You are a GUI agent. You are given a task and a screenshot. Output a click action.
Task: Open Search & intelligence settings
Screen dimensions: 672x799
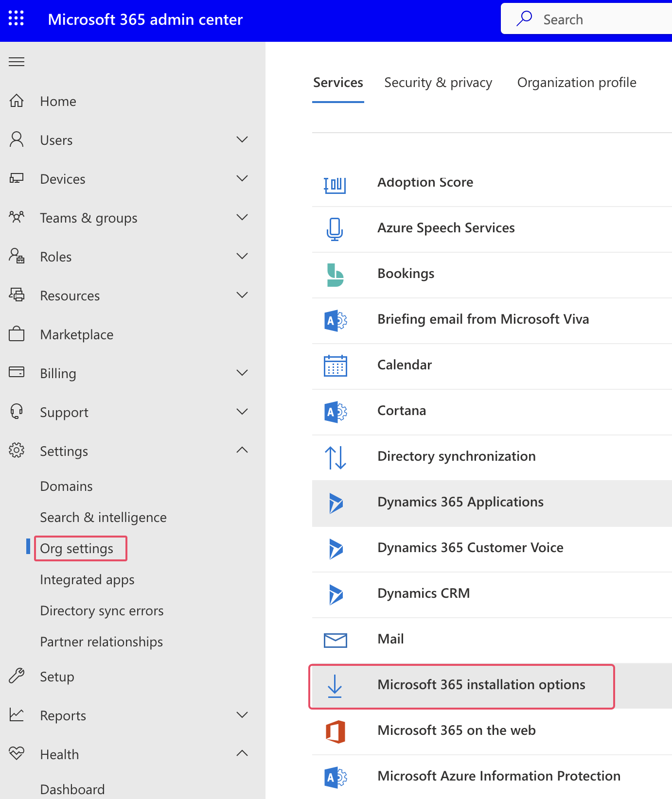point(103,518)
